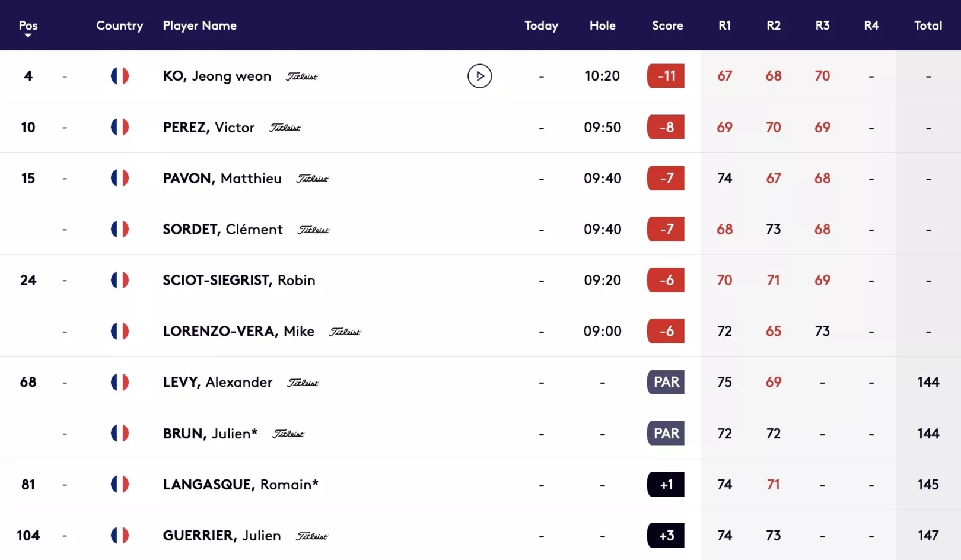Sort leaderboard by Score column header
Image resolution: width=961 pixels, height=560 pixels.
[x=667, y=26]
